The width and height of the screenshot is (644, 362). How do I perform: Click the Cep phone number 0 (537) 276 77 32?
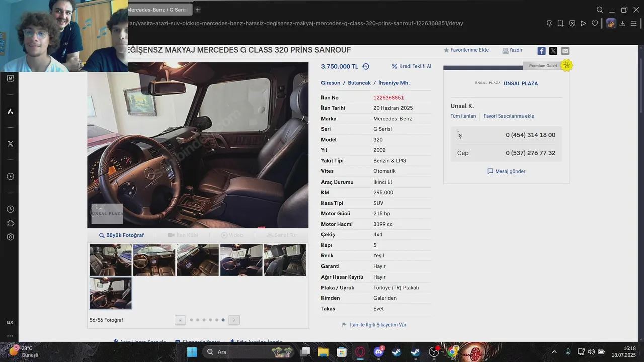pos(530,153)
